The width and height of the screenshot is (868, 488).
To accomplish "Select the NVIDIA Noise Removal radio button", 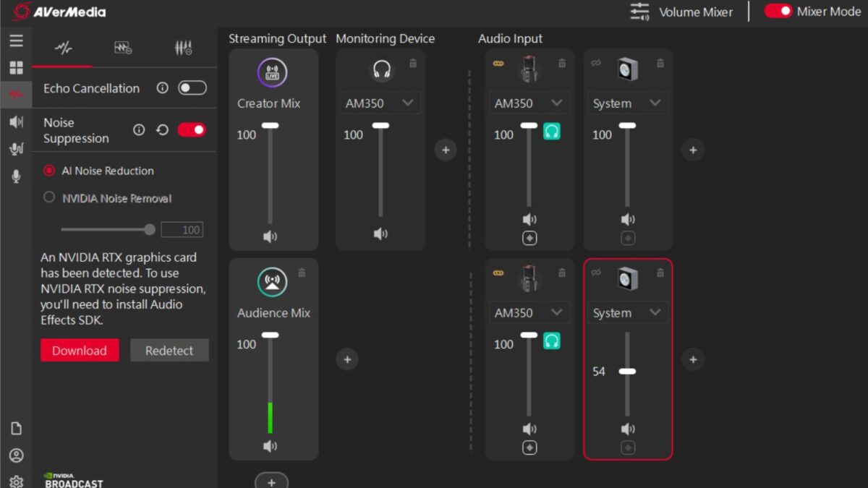I will click(49, 197).
